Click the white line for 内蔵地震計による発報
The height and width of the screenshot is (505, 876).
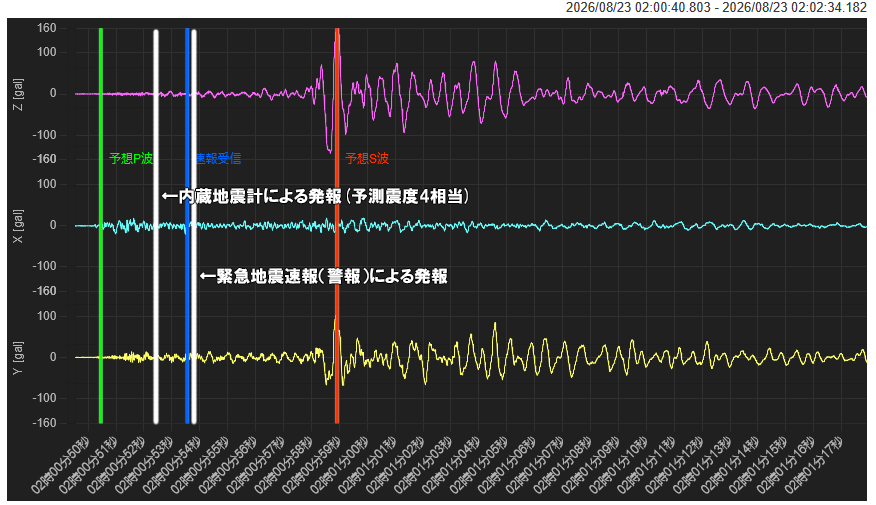156,226
